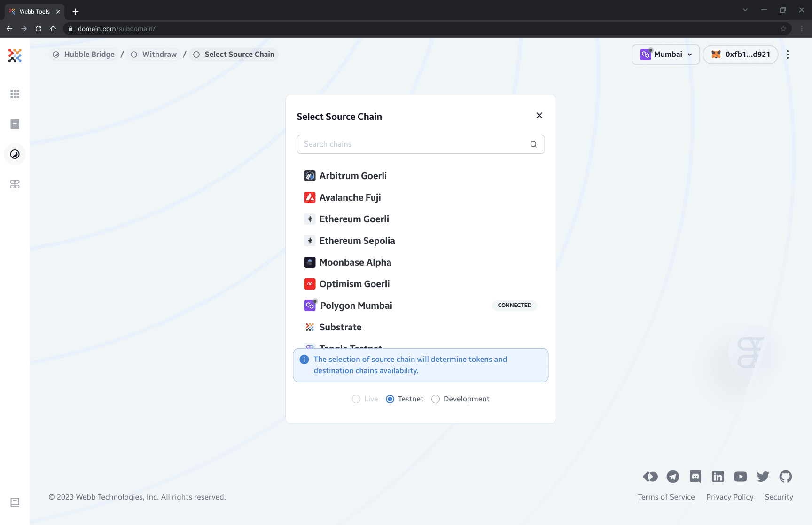Click the Webb logo in the sidebar
Screen dimensions: 812x525
pos(15,55)
